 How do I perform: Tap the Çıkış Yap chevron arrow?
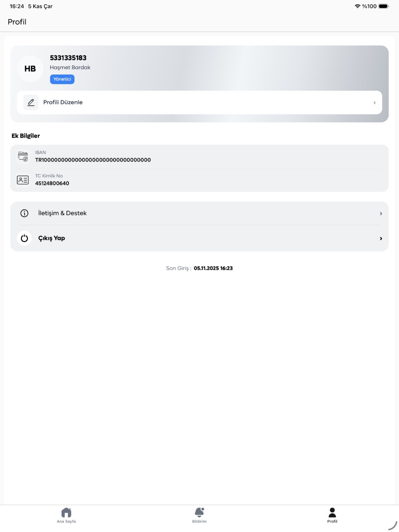(x=381, y=239)
